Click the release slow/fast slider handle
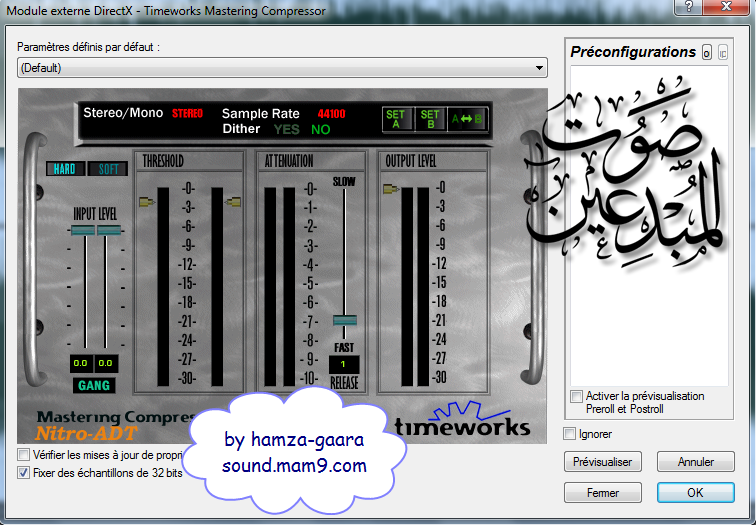 (345, 320)
